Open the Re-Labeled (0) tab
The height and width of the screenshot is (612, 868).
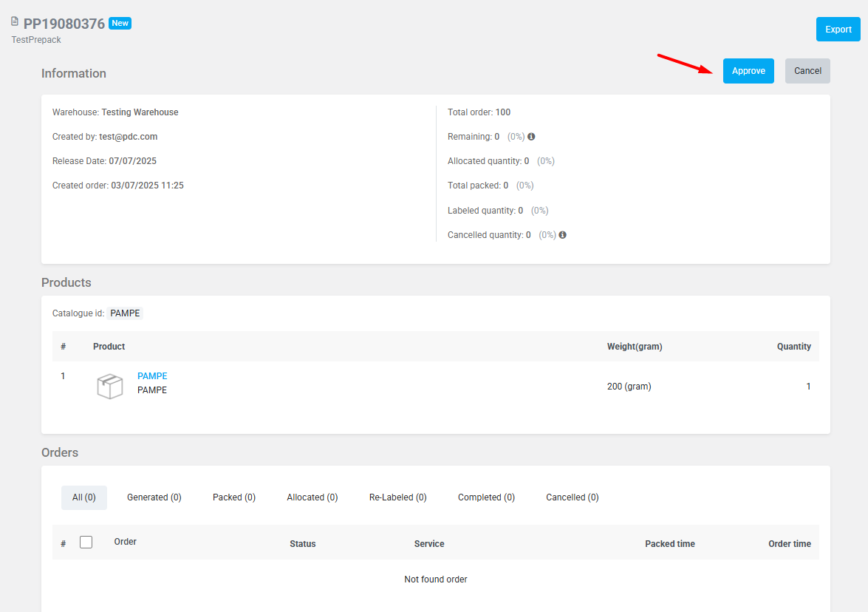tap(397, 497)
